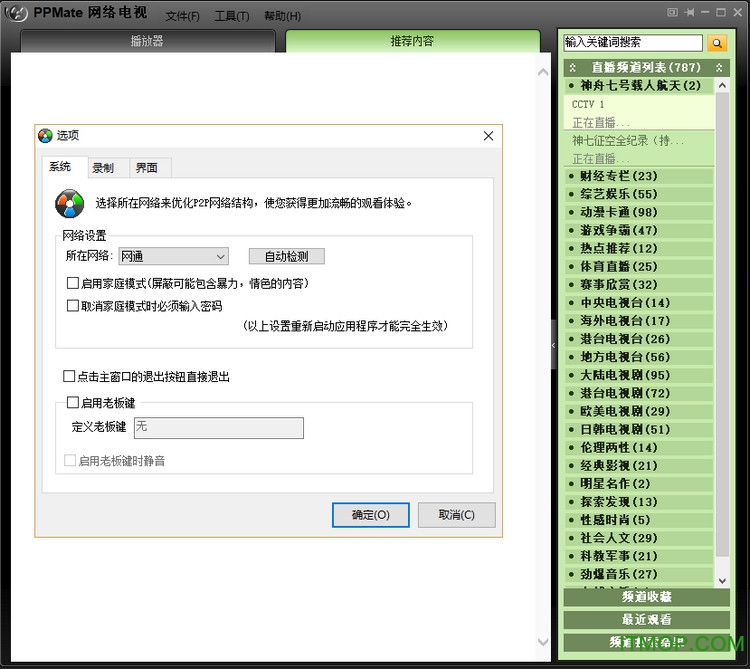Click the channel list scroll-up arrow

tap(722, 86)
